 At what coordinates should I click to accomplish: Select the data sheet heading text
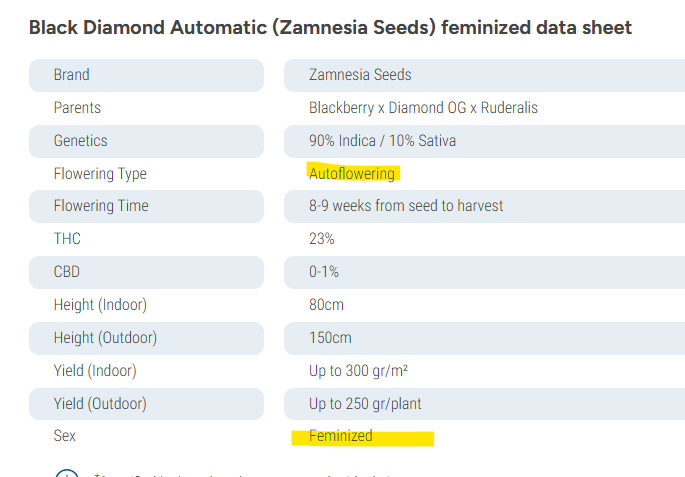[330, 28]
